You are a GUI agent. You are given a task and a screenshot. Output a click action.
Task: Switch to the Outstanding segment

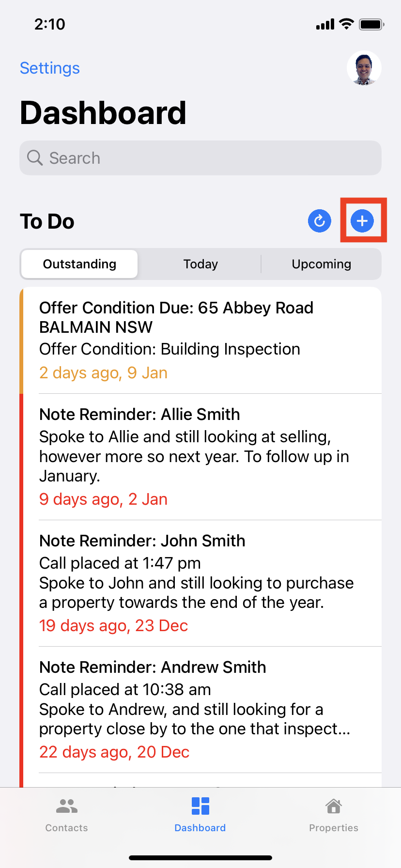[x=79, y=264]
